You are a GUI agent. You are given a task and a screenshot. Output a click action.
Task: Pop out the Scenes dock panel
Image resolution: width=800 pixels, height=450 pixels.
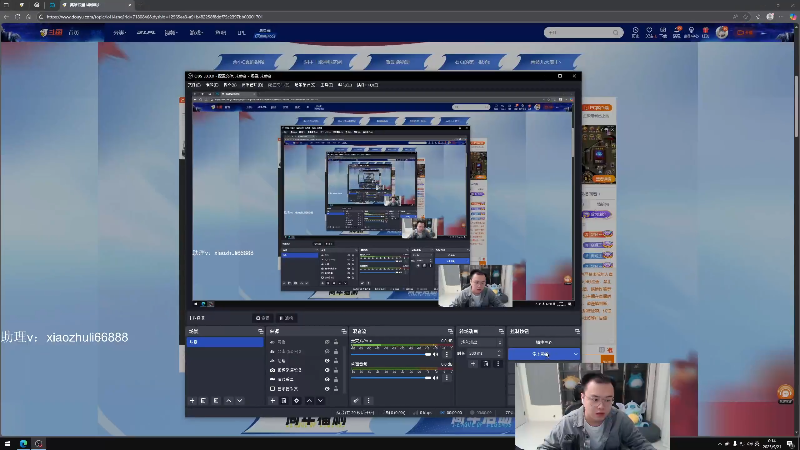pyautogui.click(x=260, y=332)
